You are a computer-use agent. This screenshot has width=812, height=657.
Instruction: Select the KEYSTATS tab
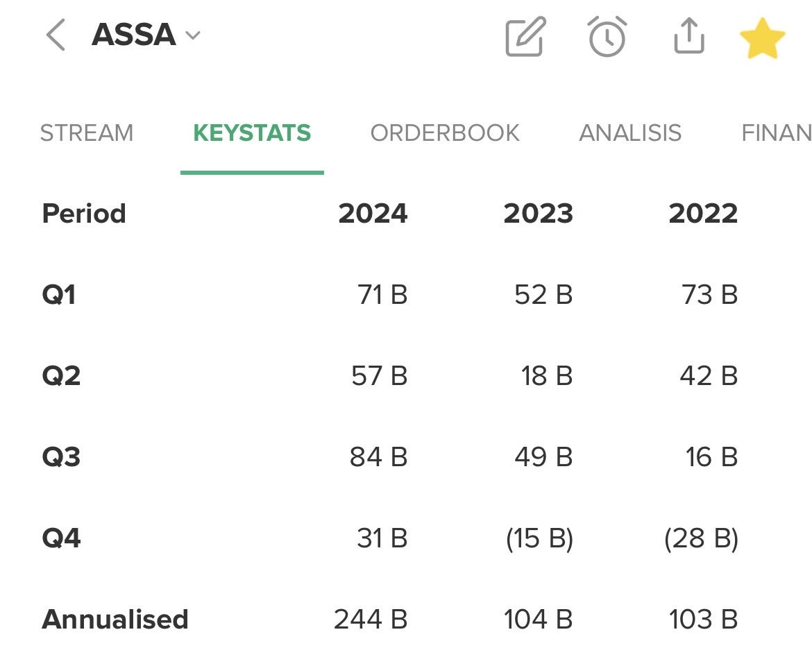coord(252,133)
